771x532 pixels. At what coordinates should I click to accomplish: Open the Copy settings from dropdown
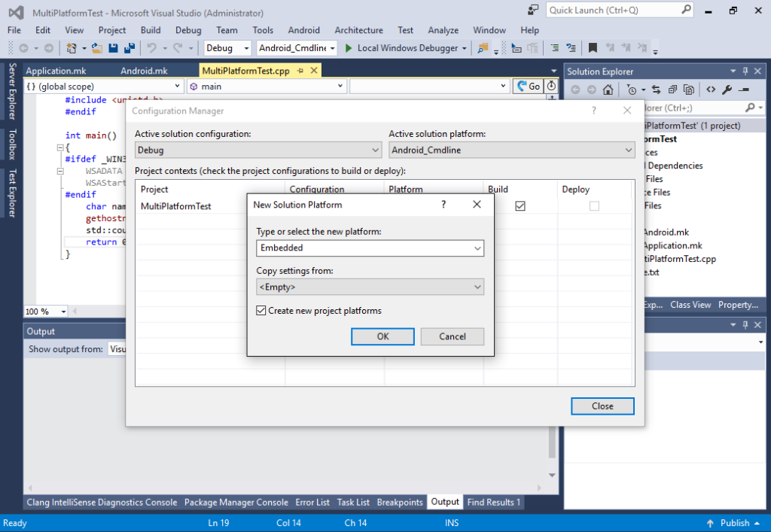[370, 287]
